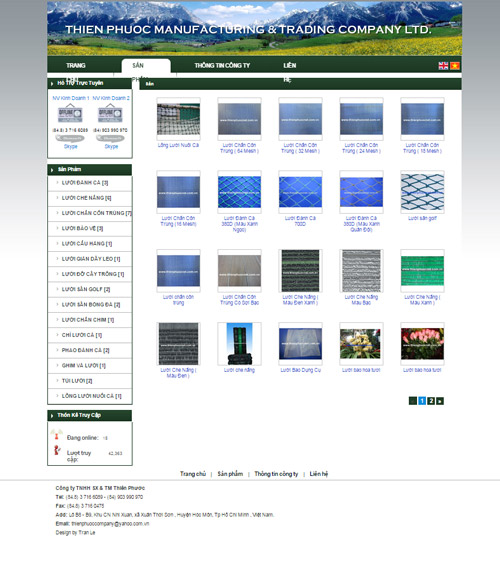
Task: Click offline status icon of first salesperson
Action: pos(70,114)
